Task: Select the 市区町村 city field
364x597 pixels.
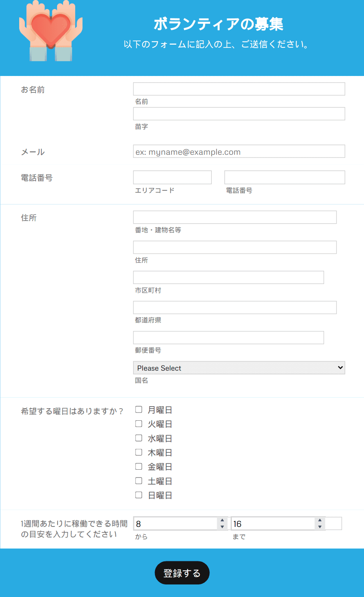Action: click(229, 277)
